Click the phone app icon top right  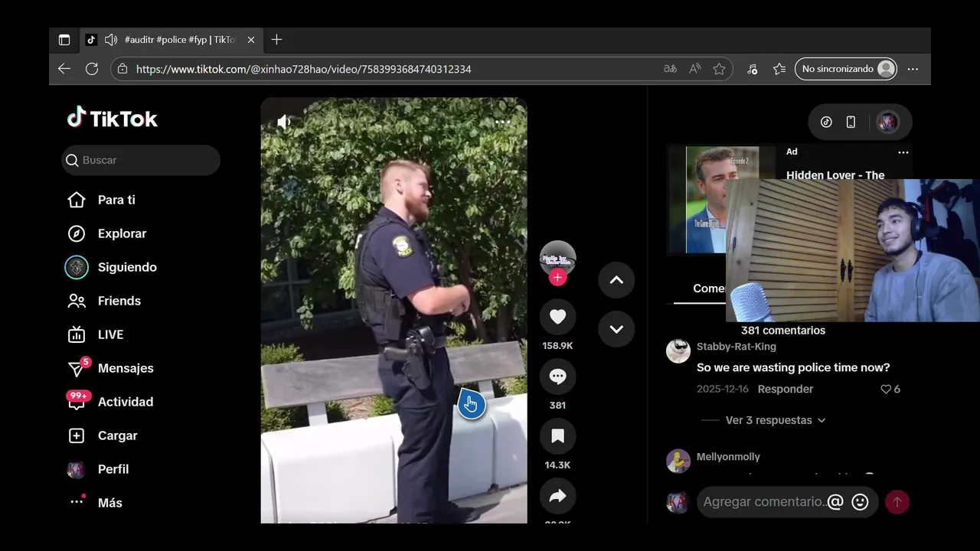[851, 122]
